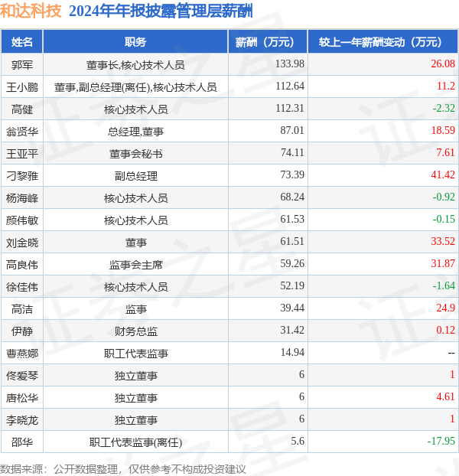Click the change value -2.32
The width and height of the screenshot is (459, 476).
point(444,108)
